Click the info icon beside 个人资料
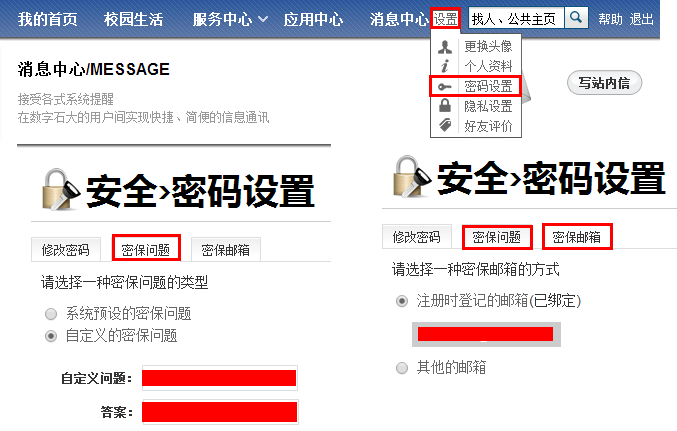677x431 pixels. click(445, 66)
